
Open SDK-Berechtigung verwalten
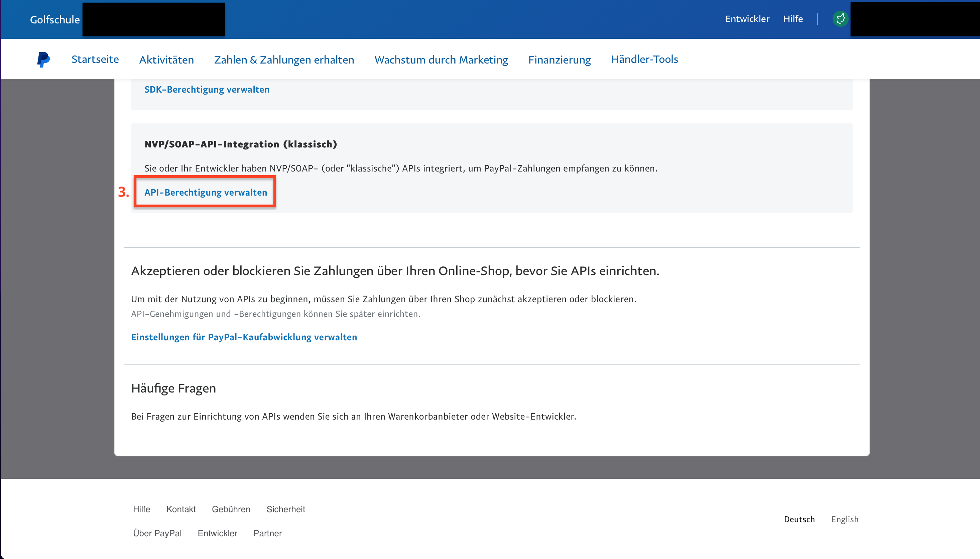pyautogui.click(x=207, y=89)
